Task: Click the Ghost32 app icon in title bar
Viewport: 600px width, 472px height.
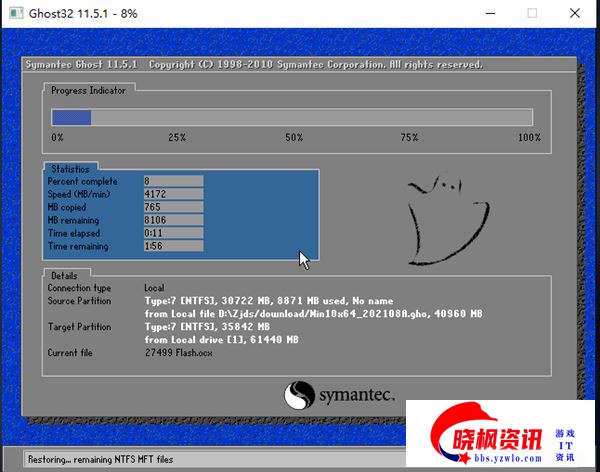Action: (x=16, y=13)
